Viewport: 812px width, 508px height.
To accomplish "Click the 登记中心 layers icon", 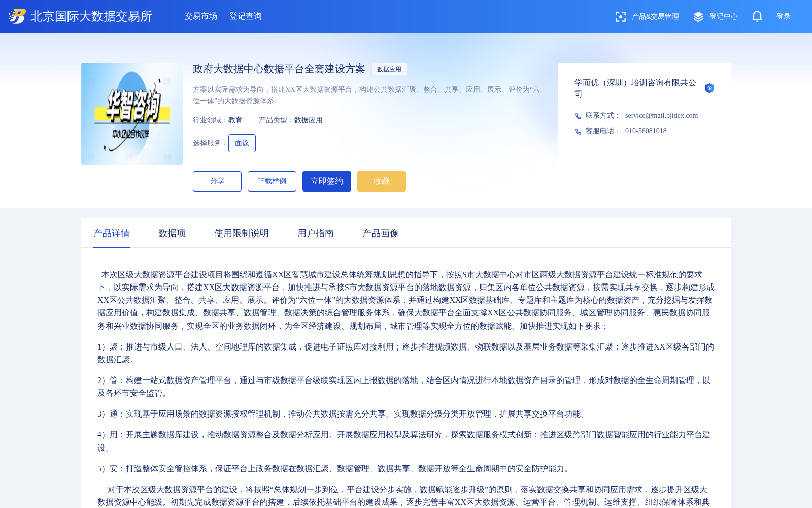I will pos(698,17).
